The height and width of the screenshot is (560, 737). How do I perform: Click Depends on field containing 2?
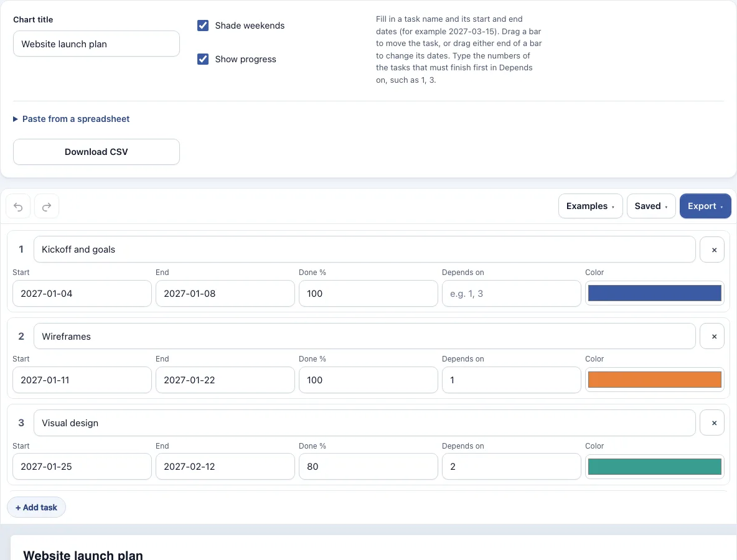click(x=512, y=467)
